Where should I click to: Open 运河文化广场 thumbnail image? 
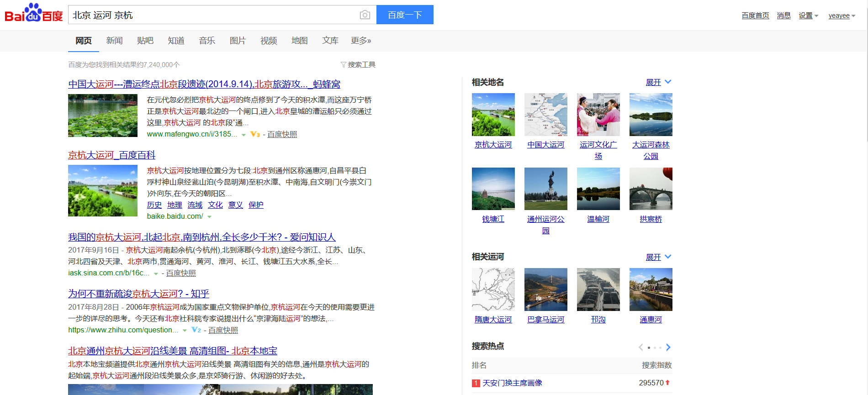(x=598, y=115)
